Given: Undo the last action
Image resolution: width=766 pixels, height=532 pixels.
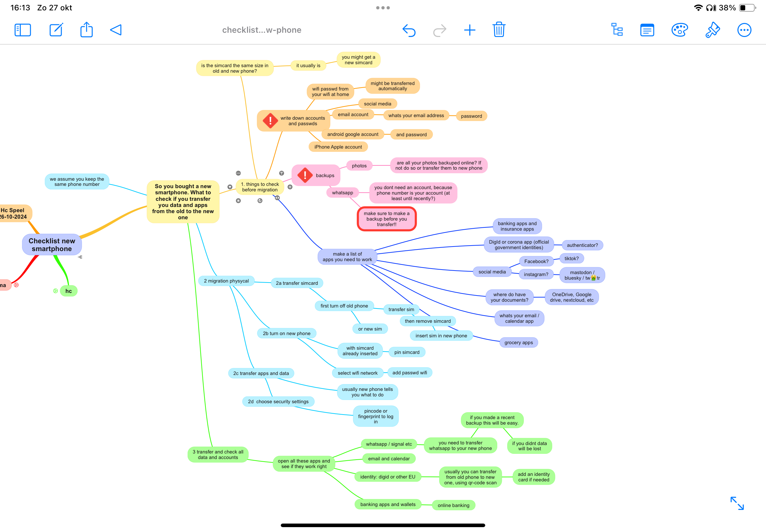Looking at the screenshot, I should [409, 30].
